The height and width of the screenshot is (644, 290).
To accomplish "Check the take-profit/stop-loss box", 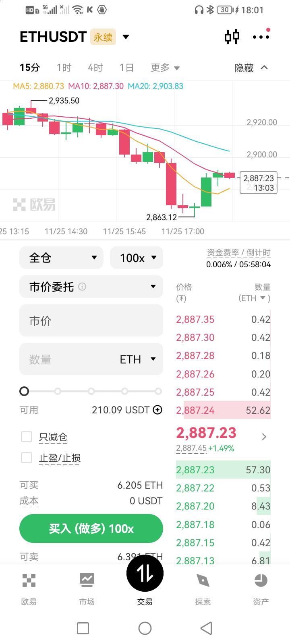I will (27, 458).
